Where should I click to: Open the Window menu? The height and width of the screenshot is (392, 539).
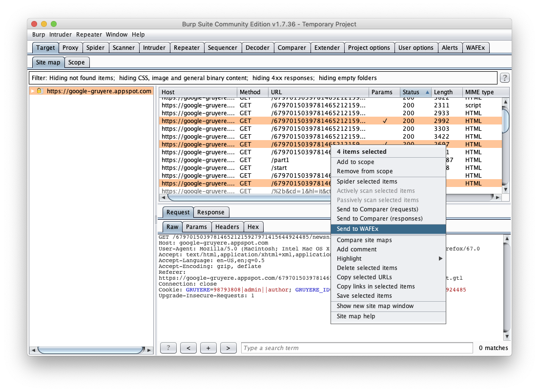click(x=117, y=34)
